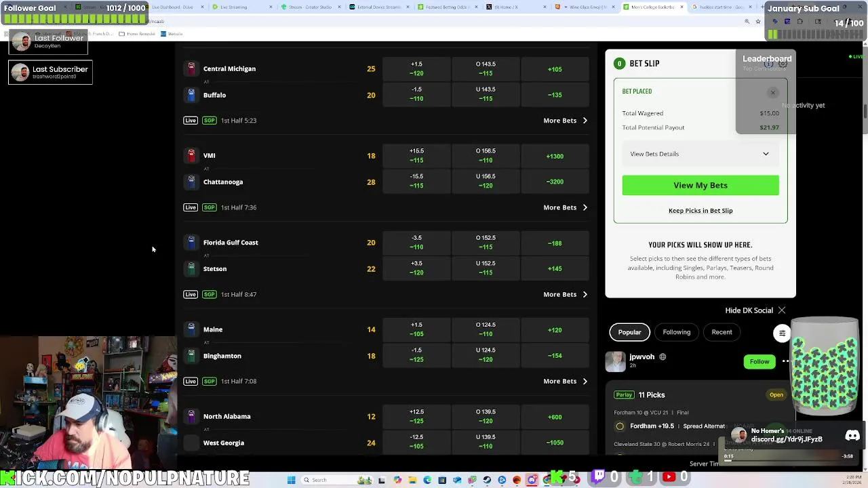
Task: Select the Following feed filter
Action: (676, 332)
